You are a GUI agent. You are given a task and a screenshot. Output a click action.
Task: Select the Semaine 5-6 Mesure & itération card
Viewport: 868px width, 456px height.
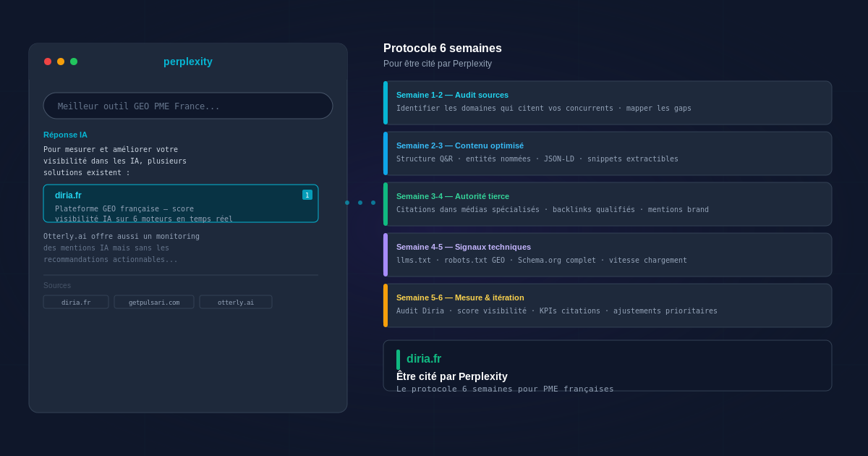click(608, 305)
